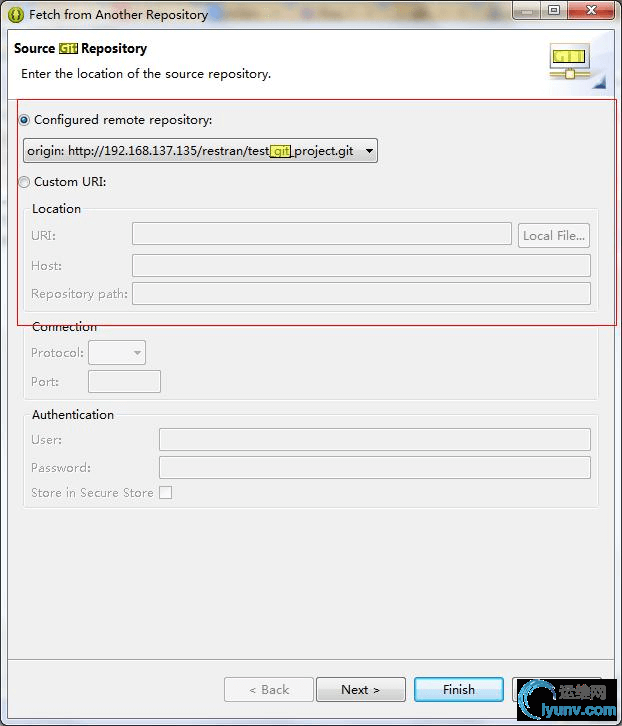
Task: Close the Fetch from Another Repository dialog
Action: click(591, 10)
